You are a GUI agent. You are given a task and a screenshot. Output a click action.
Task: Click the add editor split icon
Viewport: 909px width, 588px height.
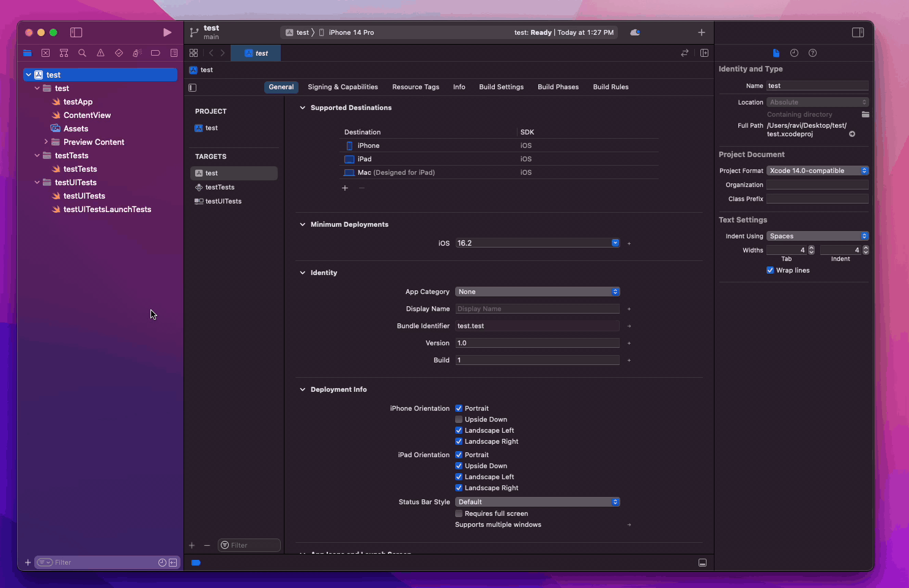point(704,53)
